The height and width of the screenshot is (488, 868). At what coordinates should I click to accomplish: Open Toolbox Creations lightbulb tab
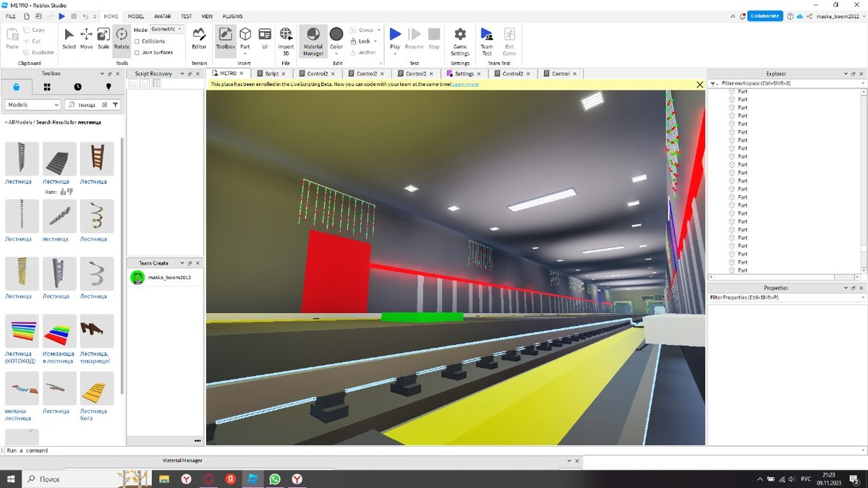point(109,87)
